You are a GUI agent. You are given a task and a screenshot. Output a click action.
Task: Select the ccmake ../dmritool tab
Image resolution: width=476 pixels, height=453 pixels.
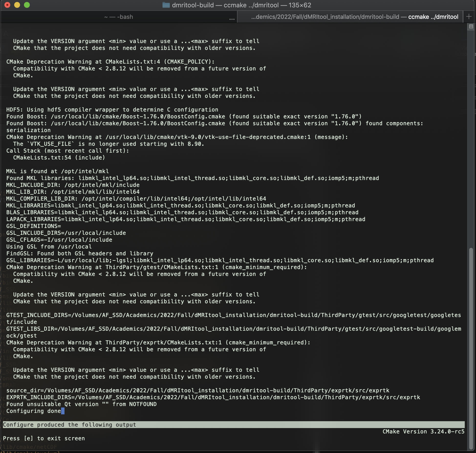pyautogui.click(x=354, y=17)
